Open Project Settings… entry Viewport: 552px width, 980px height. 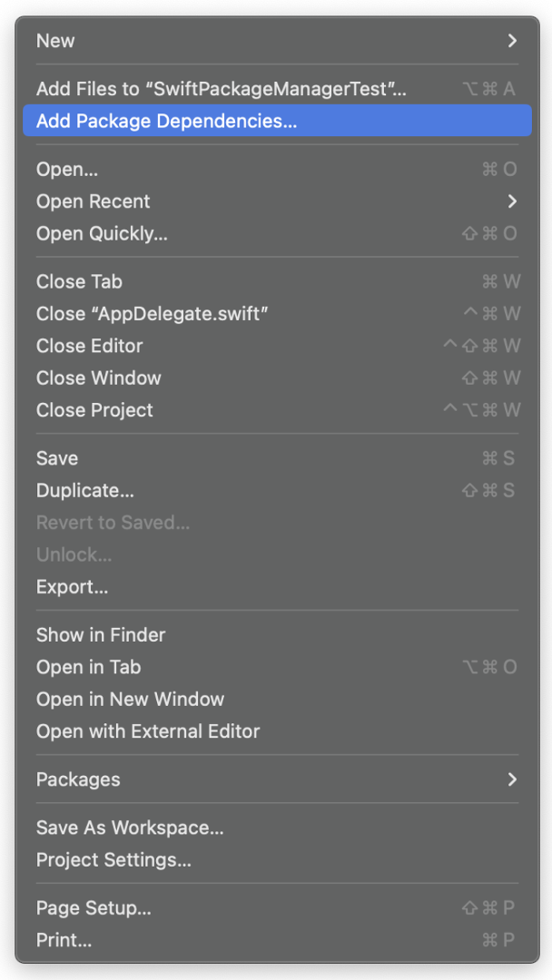pyautogui.click(x=277, y=860)
